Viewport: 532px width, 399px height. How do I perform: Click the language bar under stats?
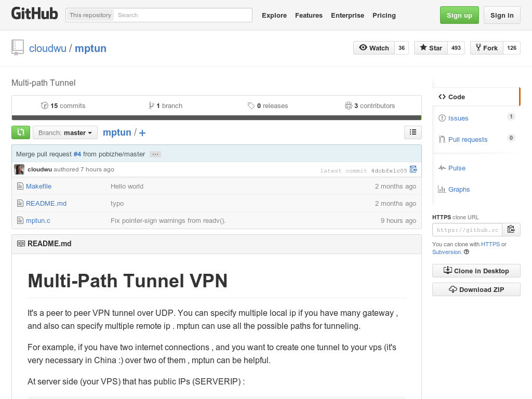(x=217, y=118)
